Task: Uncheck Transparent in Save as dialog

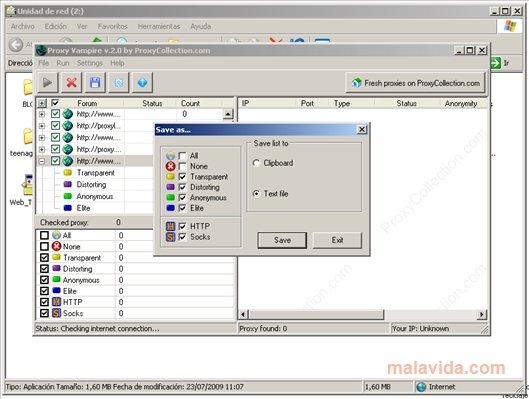Action: tap(183, 177)
